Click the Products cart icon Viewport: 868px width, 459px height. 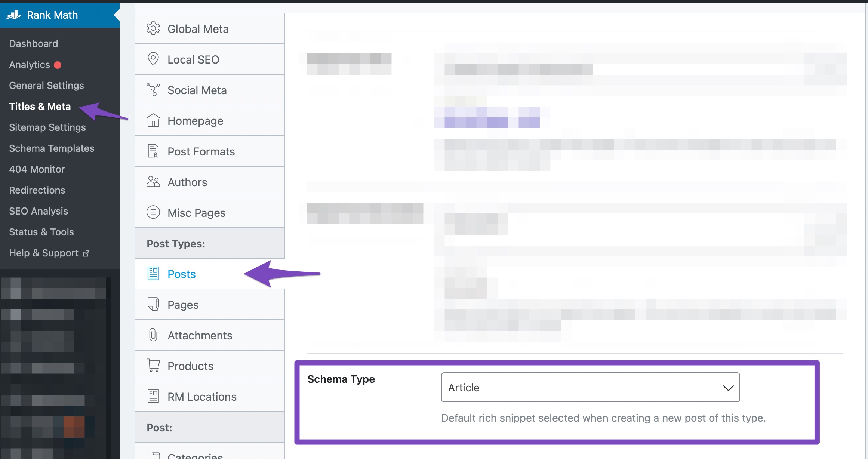click(x=153, y=366)
